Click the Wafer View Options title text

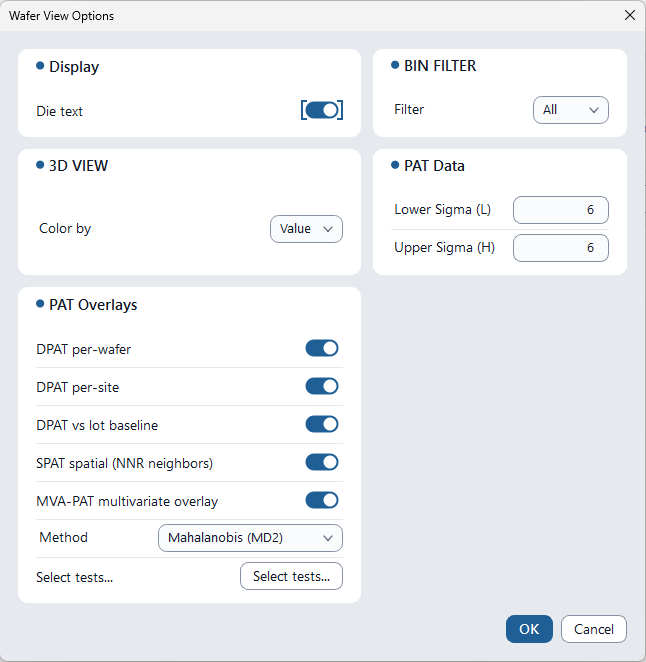(62, 16)
